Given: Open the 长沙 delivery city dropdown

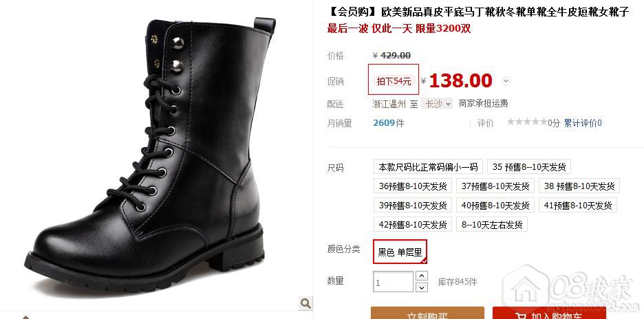Looking at the screenshot, I should [437, 103].
